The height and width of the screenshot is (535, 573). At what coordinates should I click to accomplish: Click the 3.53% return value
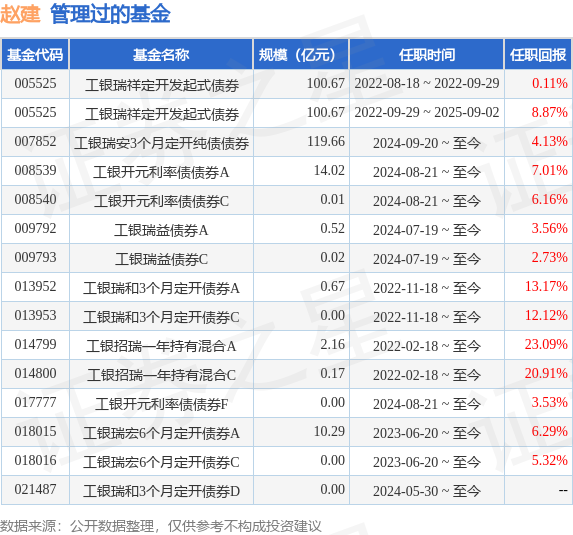point(550,403)
